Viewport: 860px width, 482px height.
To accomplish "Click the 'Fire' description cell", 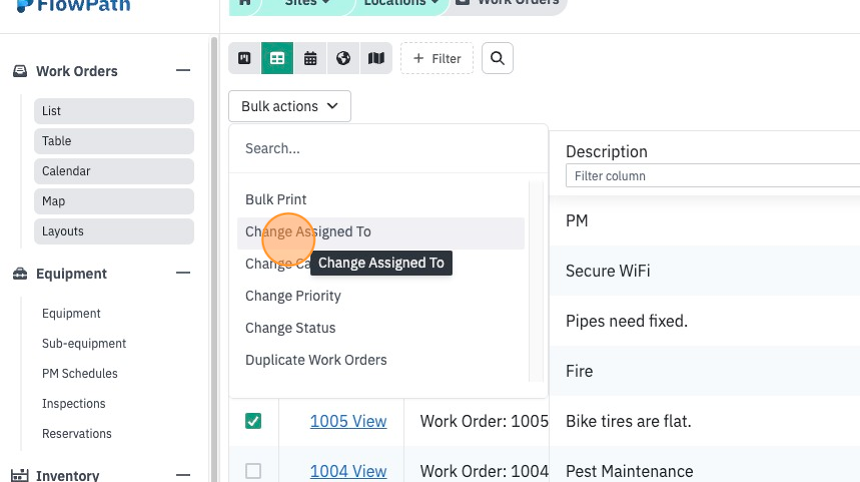I will click(x=704, y=371).
